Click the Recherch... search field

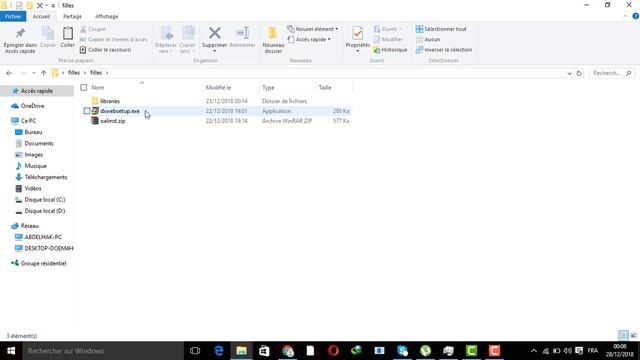click(612, 73)
